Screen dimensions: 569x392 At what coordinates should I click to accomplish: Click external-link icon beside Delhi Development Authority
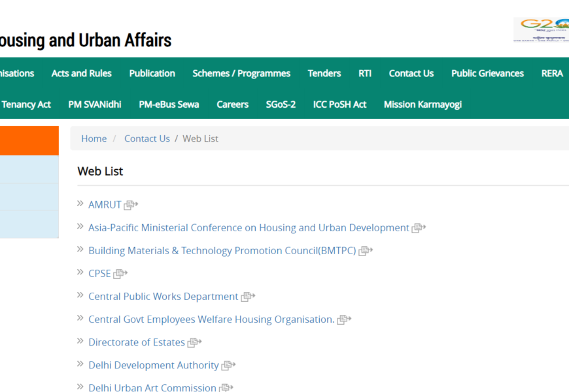[229, 365]
